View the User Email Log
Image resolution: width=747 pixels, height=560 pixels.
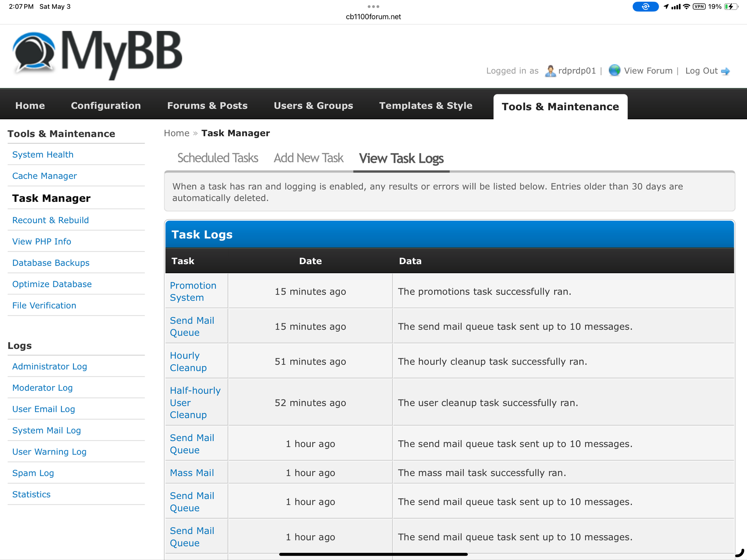coord(43,409)
